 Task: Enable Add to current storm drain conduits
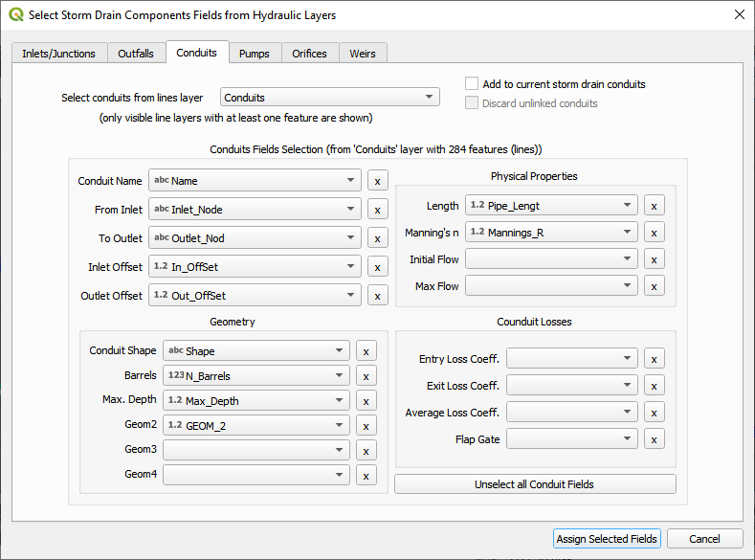[x=472, y=84]
